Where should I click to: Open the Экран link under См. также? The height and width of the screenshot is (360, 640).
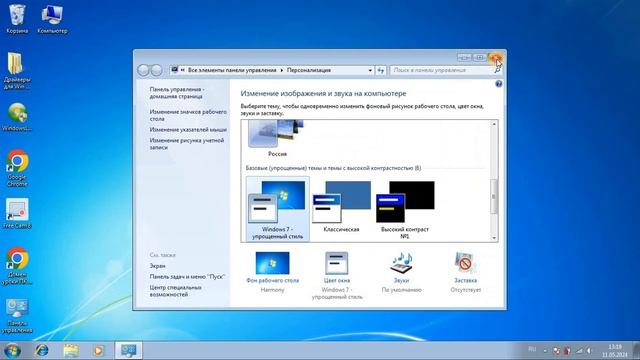pyautogui.click(x=157, y=266)
